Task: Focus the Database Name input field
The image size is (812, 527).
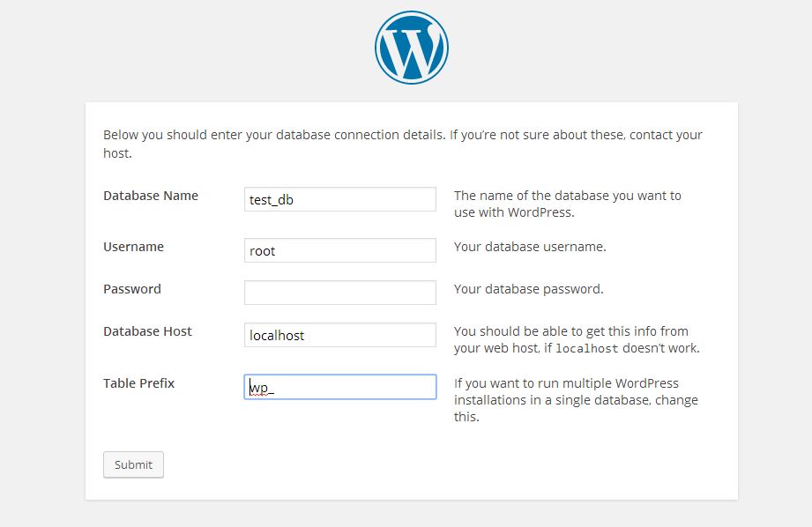Action: point(339,199)
